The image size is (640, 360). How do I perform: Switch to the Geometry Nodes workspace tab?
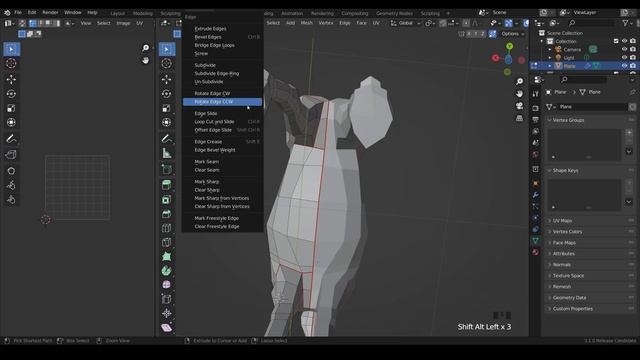pyautogui.click(x=394, y=13)
